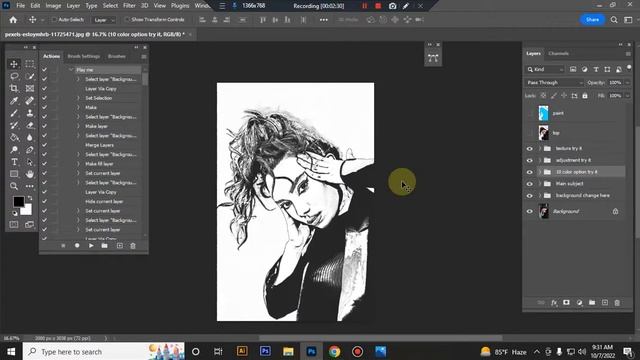Hide the Background layer
The height and width of the screenshot is (360, 640).
coord(529,211)
